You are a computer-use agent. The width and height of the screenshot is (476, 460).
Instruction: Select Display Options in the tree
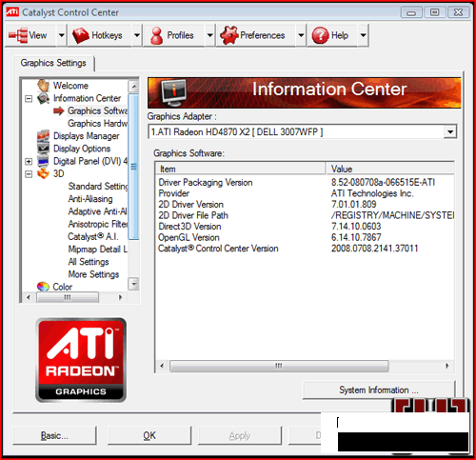(82, 149)
